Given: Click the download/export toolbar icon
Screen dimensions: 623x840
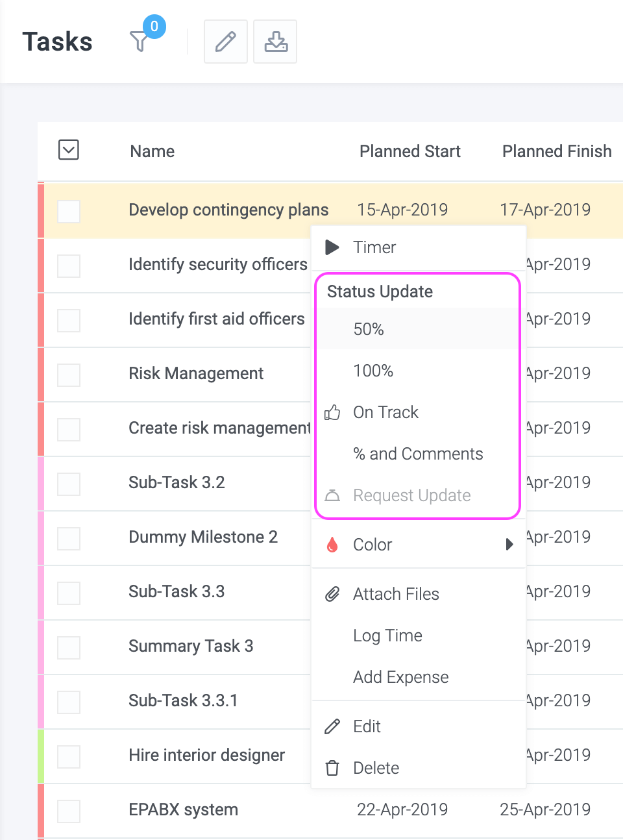Looking at the screenshot, I should [x=275, y=42].
